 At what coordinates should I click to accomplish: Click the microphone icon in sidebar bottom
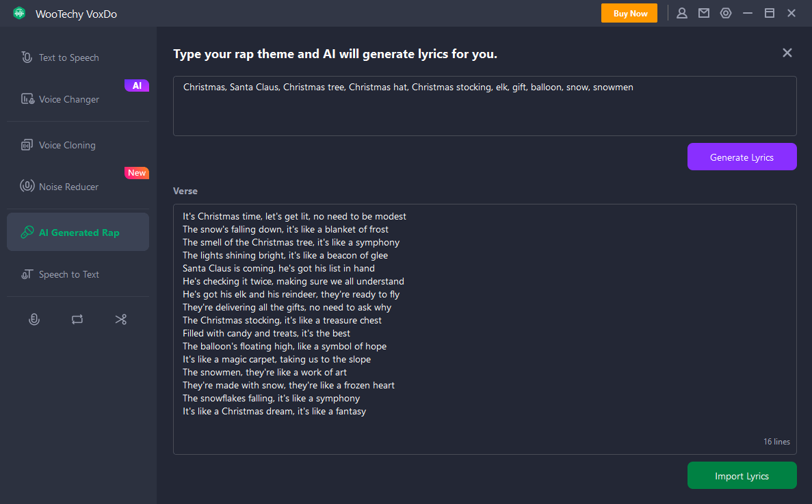pos(34,319)
